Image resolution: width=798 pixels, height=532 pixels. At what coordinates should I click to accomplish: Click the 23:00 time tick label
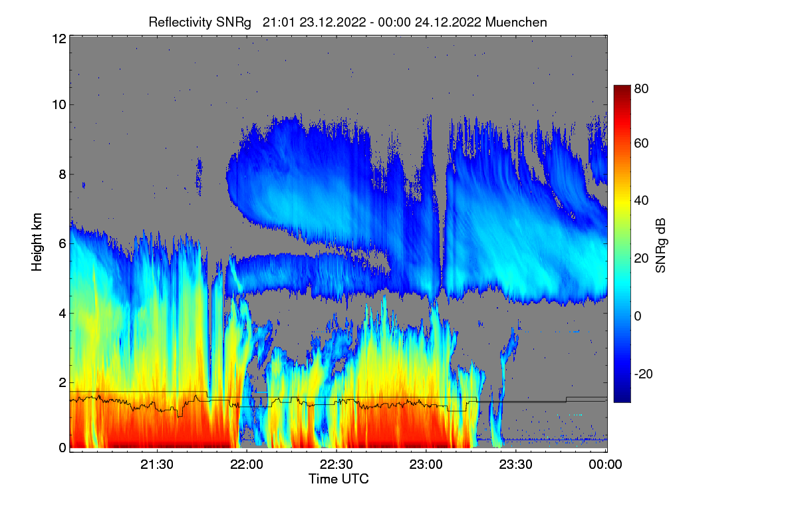(426, 465)
